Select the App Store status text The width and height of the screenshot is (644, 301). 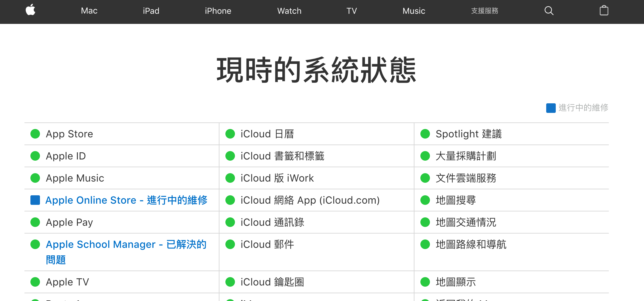point(69,134)
